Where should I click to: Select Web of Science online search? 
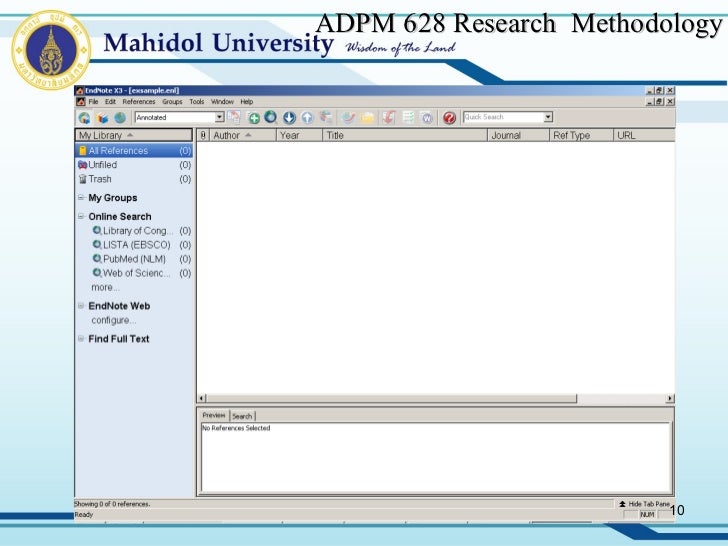pos(141,273)
